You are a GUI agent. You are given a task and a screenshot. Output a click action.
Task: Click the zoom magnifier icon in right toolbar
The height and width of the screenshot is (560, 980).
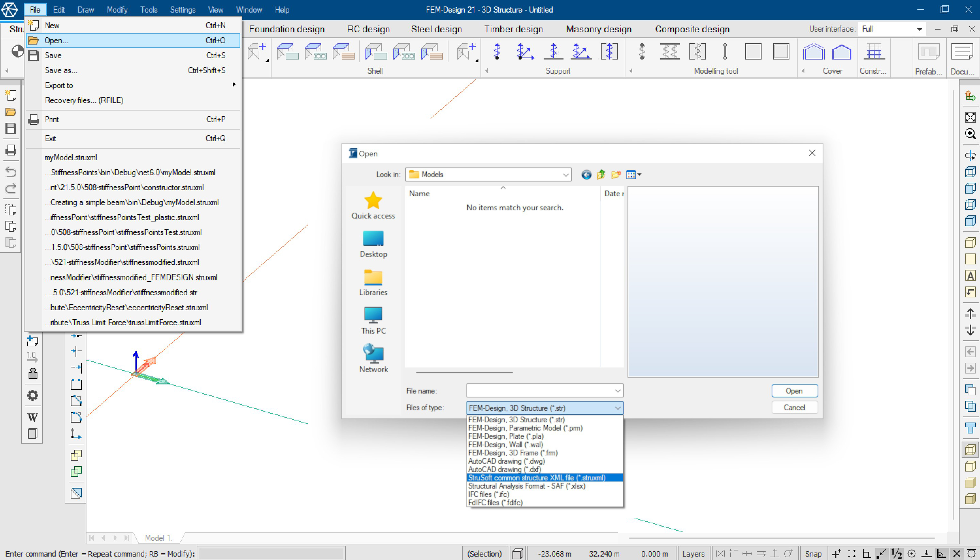pos(970,134)
